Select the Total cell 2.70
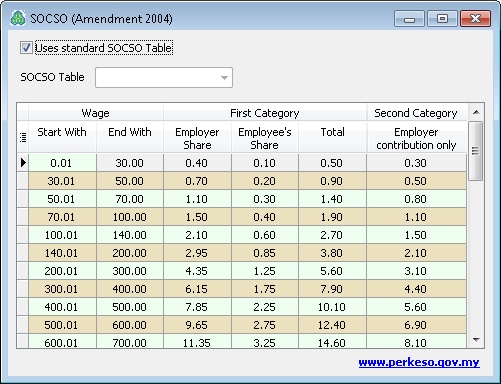 point(332,235)
